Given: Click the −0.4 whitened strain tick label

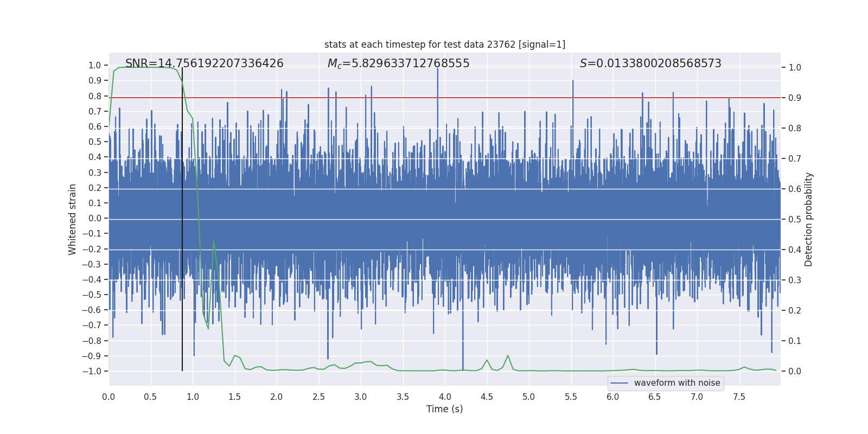Looking at the screenshot, I should point(92,279).
